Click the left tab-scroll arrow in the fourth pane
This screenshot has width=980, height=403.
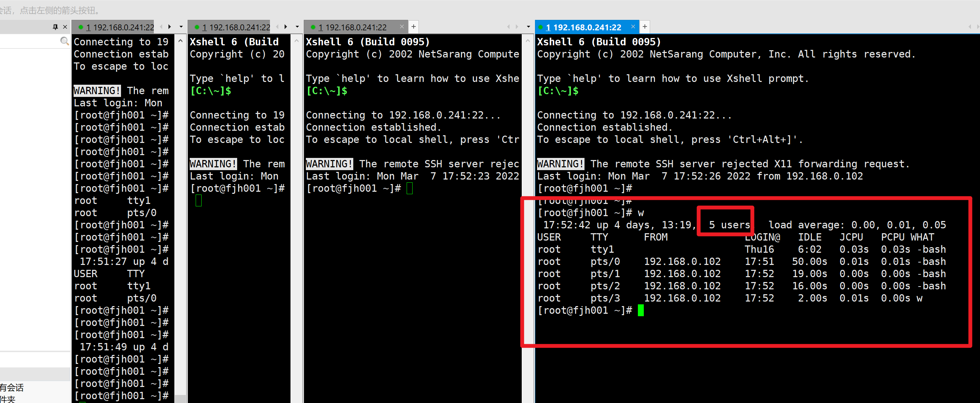[x=970, y=27]
